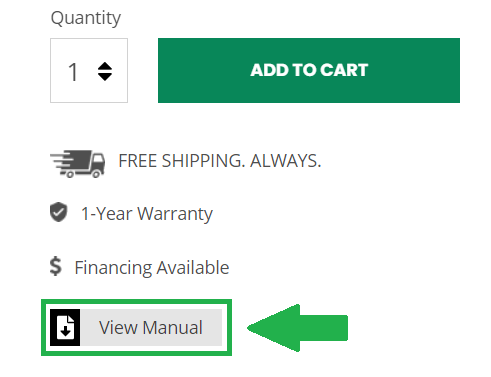Click the green arrow pointing to View Manual
The width and height of the screenshot is (491, 377).
[297, 328]
